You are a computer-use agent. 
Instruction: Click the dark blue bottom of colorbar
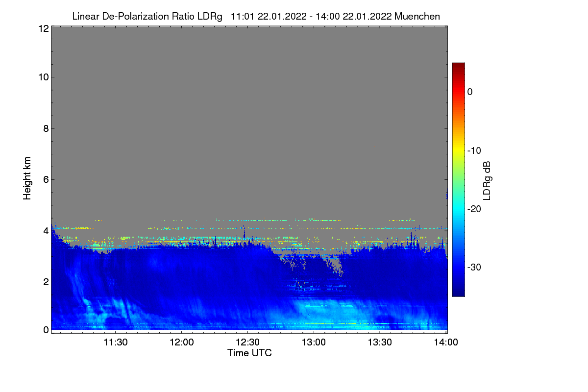pyautogui.click(x=458, y=294)
